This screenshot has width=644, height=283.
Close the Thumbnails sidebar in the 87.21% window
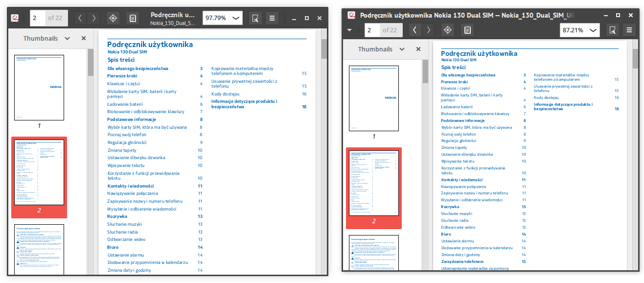[x=418, y=49]
